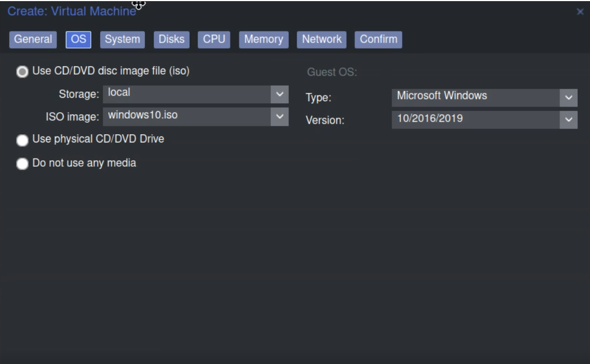Close the Create Virtual Machine dialog

pyautogui.click(x=580, y=12)
